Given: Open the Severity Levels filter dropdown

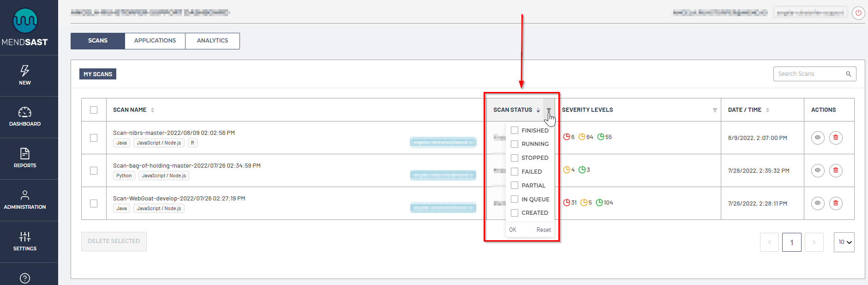Looking at the screenshot, I should 715,110.
